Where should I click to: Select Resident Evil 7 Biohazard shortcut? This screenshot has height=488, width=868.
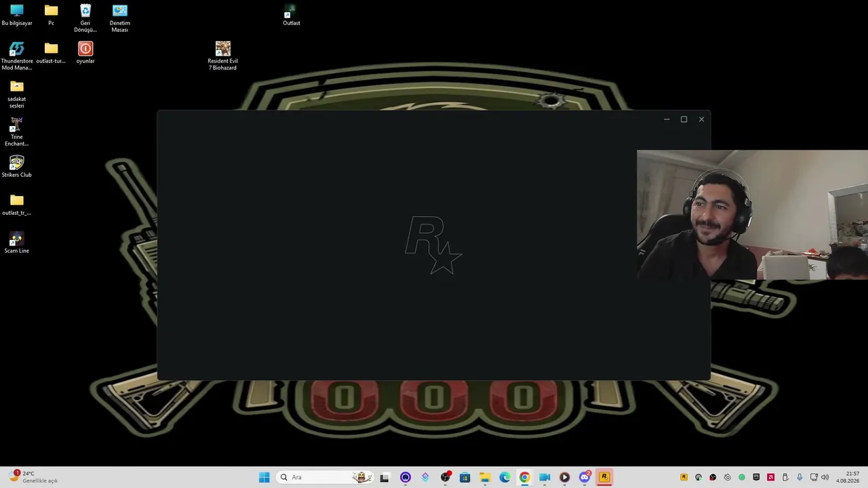(223, 56)
